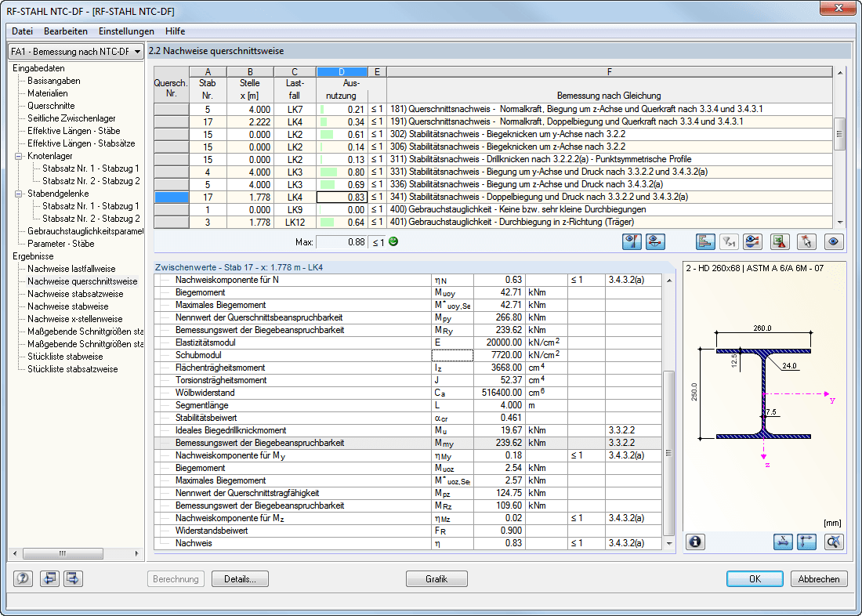Open the FA1 design case dropdown
The image size is (862, 616).
click(76, 52)
